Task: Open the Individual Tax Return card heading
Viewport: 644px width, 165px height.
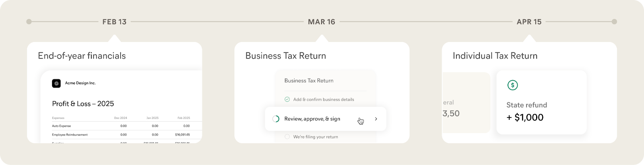Action: 495,56
